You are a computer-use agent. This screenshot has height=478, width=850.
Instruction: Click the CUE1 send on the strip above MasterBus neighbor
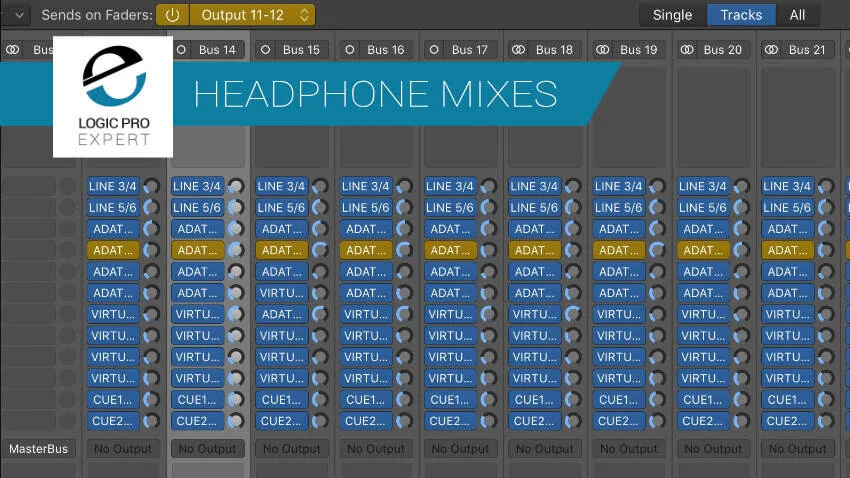[113, 400]
